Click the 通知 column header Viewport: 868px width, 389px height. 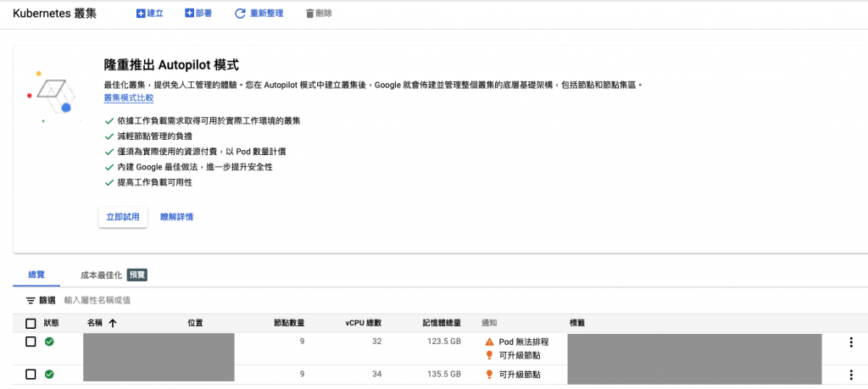[489, 323]
